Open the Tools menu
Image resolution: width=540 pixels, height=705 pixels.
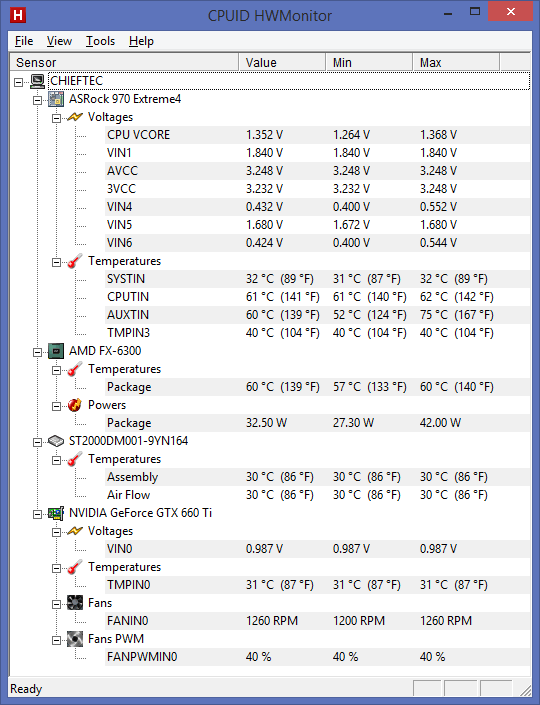[x=100, y=41]
